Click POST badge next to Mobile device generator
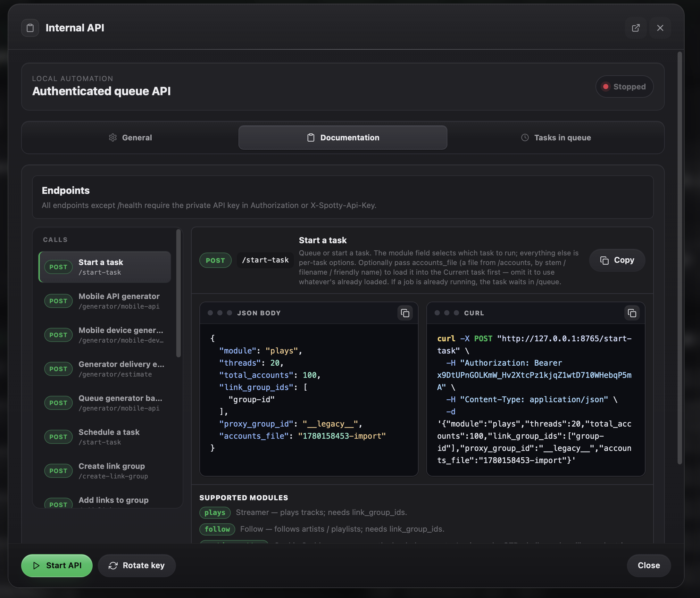Viewport: 700px width, 598px height. [58, 335]
